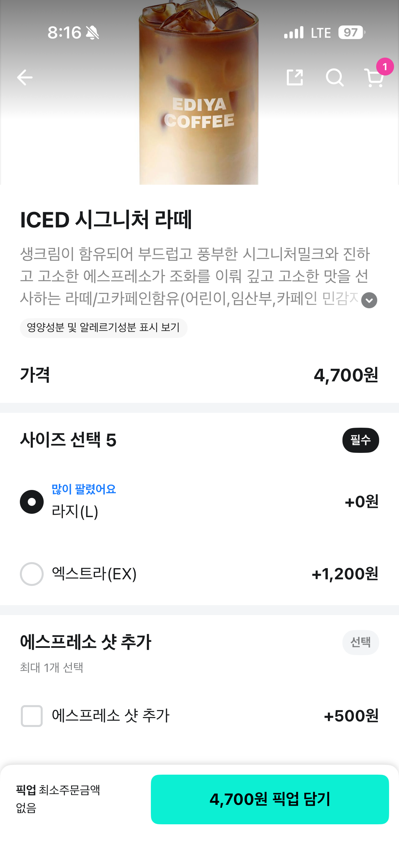399x868 pixels.
Task: Select the 라지(L) size radio button
Action: click(32, 502)
